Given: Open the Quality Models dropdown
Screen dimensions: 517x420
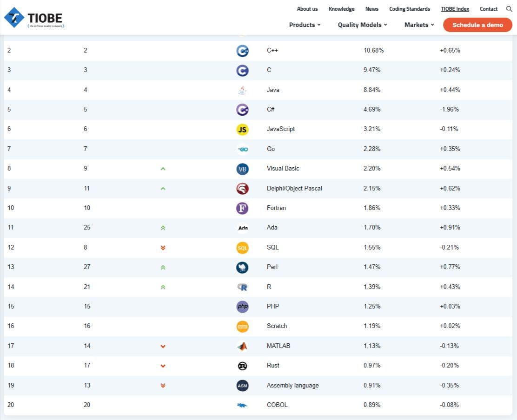Looking at the screenshot, I should 362,25.
